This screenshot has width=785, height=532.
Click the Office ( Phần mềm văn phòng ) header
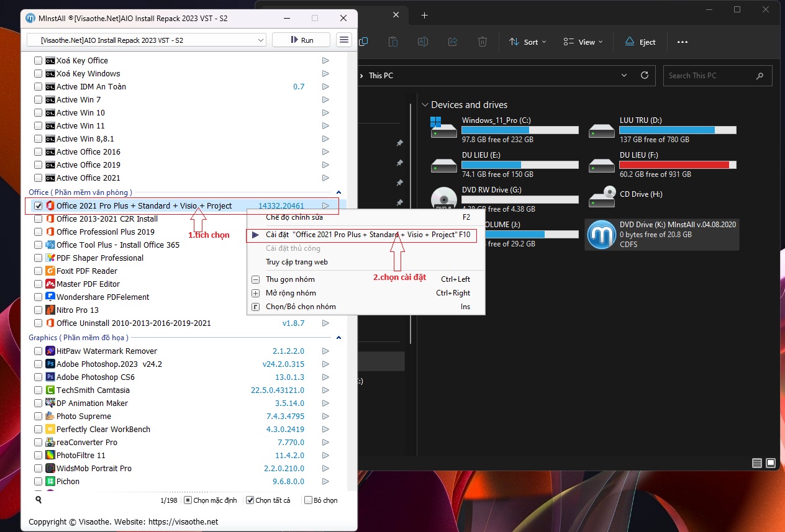pyautogui.click(x=80, y=193)
